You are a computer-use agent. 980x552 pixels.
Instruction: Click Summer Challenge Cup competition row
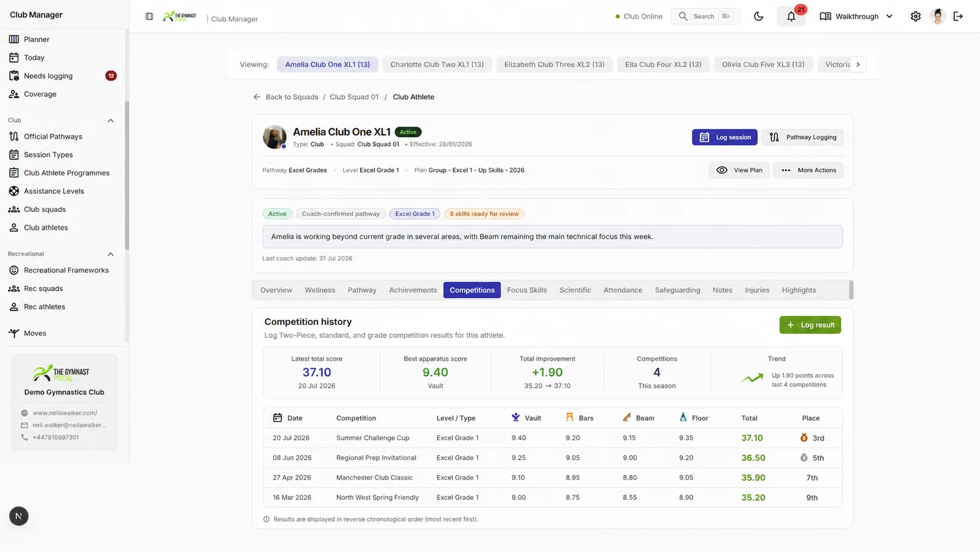point(553,438)
